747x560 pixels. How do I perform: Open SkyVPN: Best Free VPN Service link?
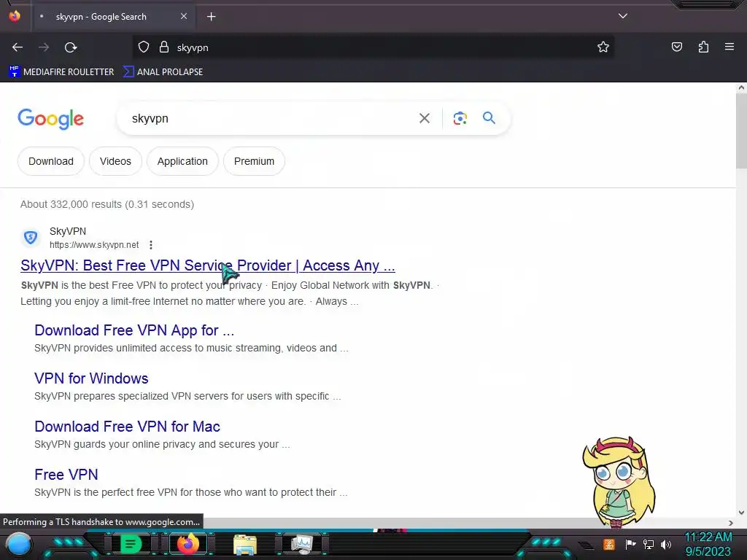pos(208,265)
